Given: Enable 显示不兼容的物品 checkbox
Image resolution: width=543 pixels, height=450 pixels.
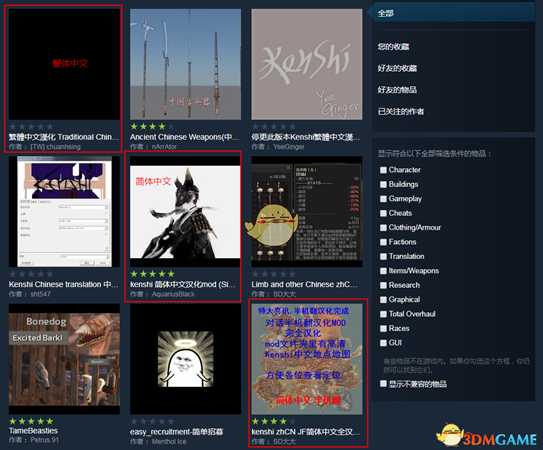Looking at the screenshot, I should point(383,383).
